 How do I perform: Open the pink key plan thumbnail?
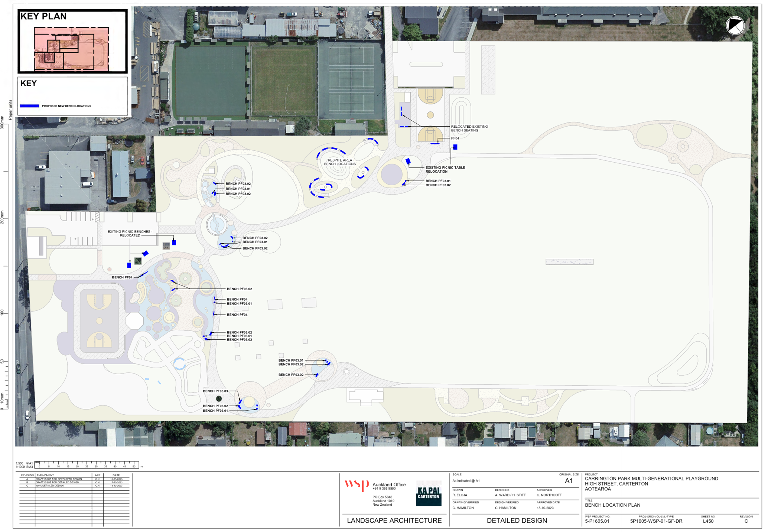tap(71, 48)
